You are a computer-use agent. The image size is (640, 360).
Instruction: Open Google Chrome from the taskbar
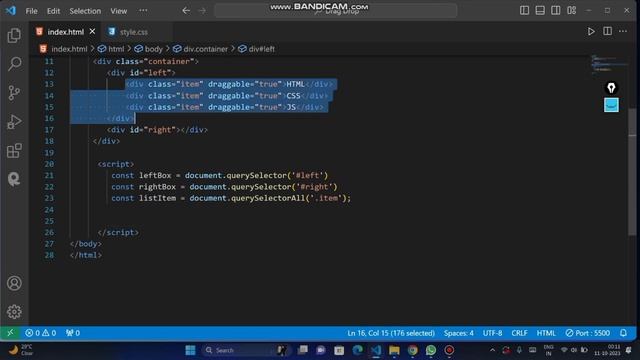(x=412, y=350)
